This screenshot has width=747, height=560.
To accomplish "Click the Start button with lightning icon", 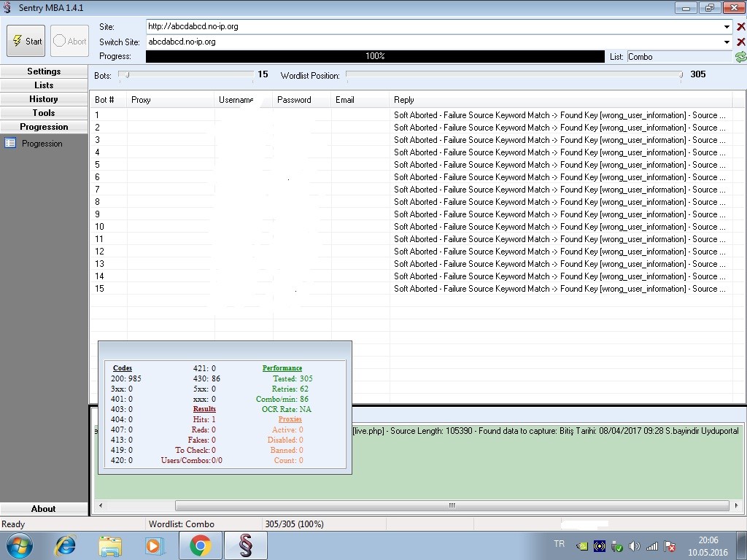I will tap(26, 42).
